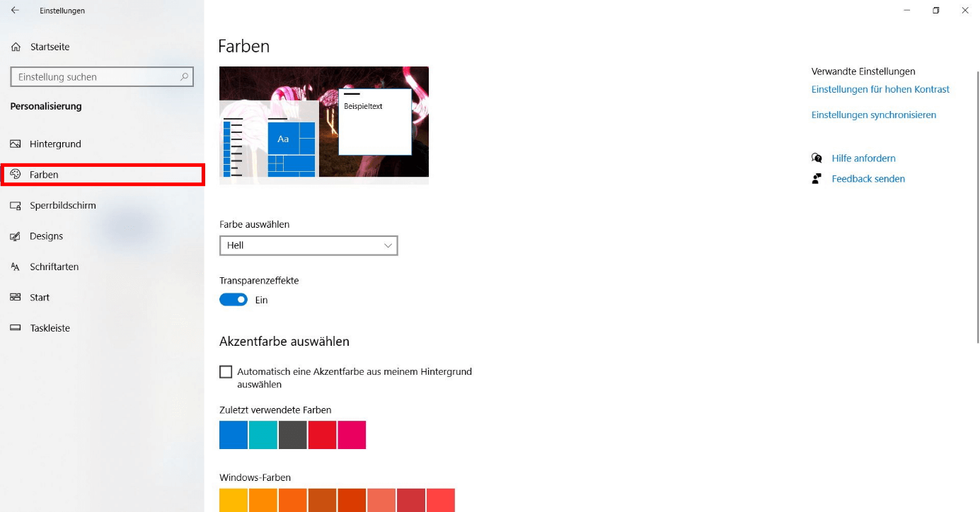Minimize the Einstellungen window
Viewport: 980px width, 512px height.
907,11
